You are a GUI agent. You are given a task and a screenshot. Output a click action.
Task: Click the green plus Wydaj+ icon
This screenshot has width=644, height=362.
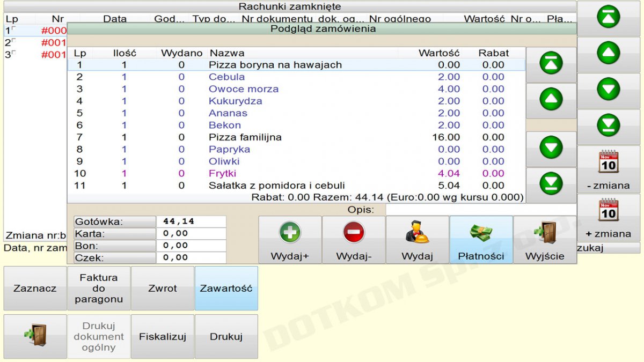(290, 233)
